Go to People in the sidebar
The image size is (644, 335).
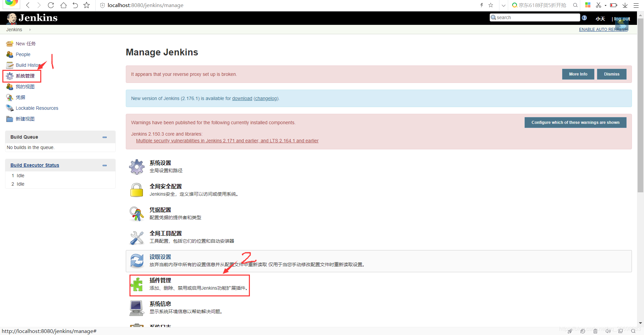pyautogui.click(x=23, y=54)
